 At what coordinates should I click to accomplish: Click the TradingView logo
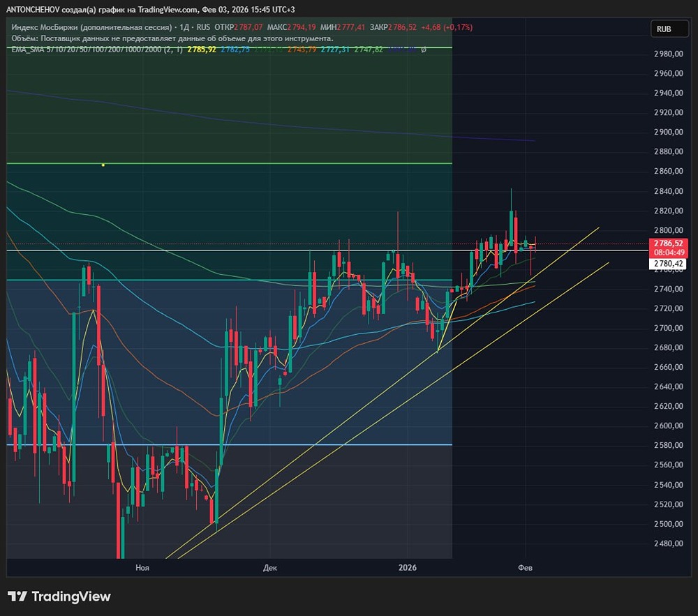59,596
